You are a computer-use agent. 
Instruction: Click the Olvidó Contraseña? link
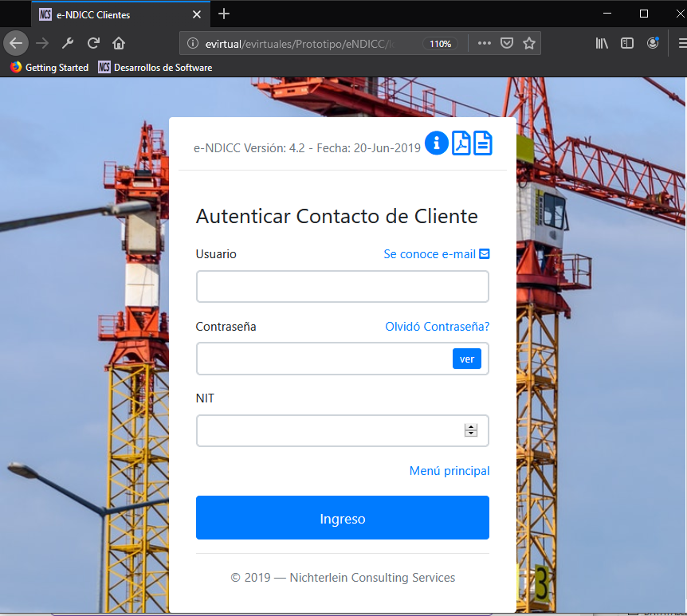[x=437, y=327]
